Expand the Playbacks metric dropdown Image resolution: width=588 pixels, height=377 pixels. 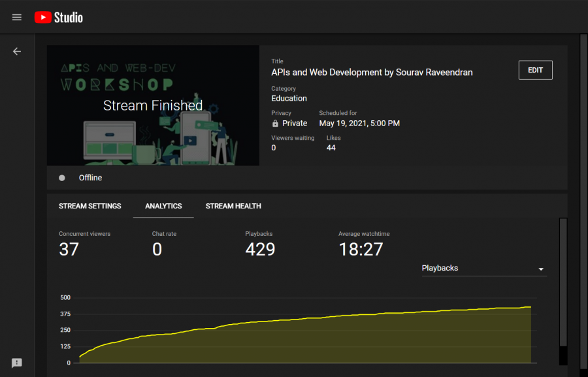pos(482,269)
